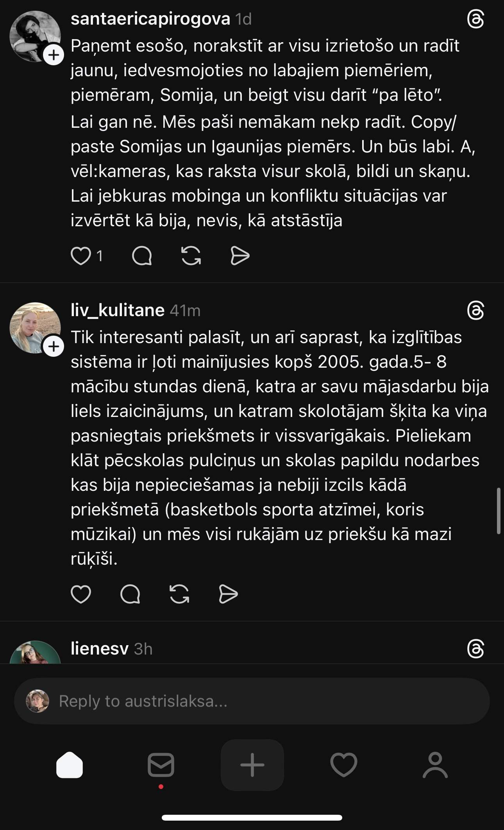Go to the Home tab
The height and width of the screenshot is (830, 504).
click(70, 765)
